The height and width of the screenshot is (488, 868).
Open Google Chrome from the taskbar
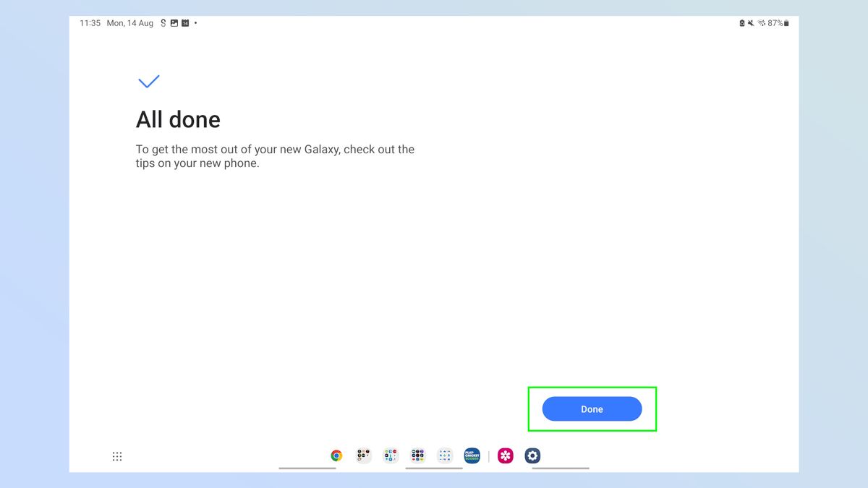click(336, 455)
